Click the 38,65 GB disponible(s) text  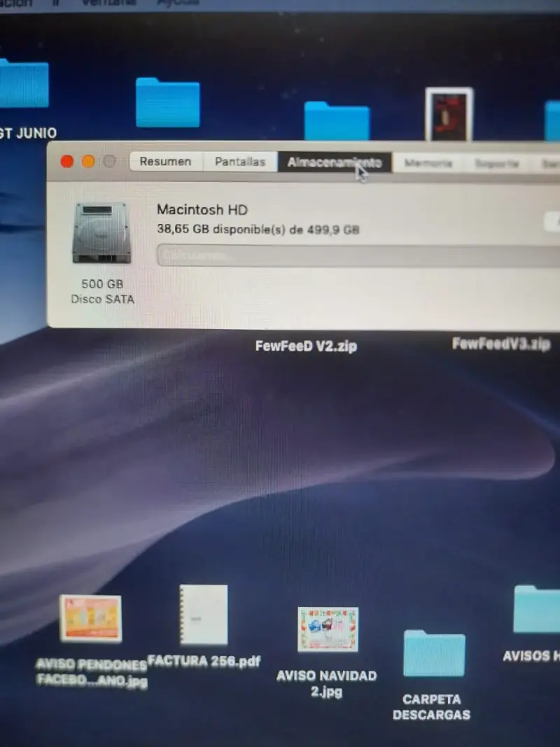[258, 229]
